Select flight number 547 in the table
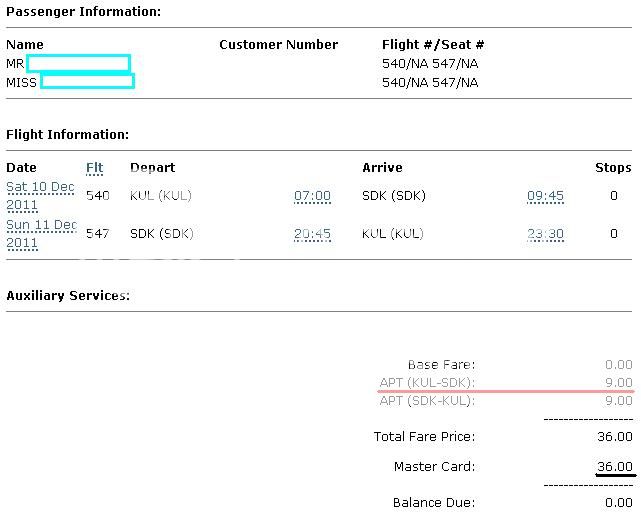641x514 pixels. pyautogui.click(x=98, y=234)
